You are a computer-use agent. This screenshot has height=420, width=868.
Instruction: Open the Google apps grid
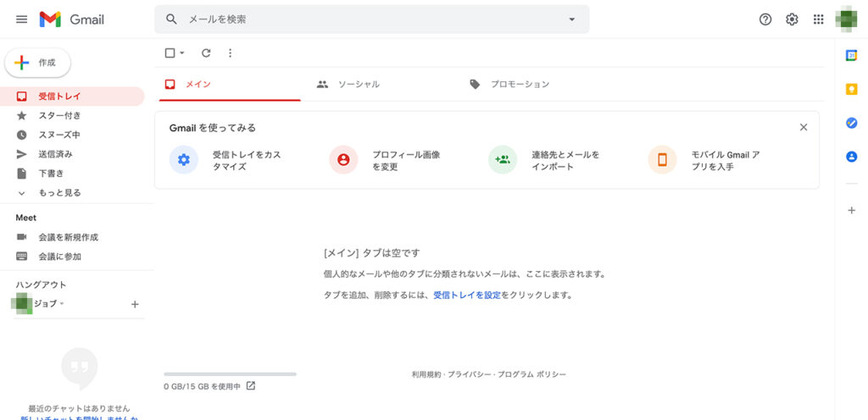(x=818, y=19)
